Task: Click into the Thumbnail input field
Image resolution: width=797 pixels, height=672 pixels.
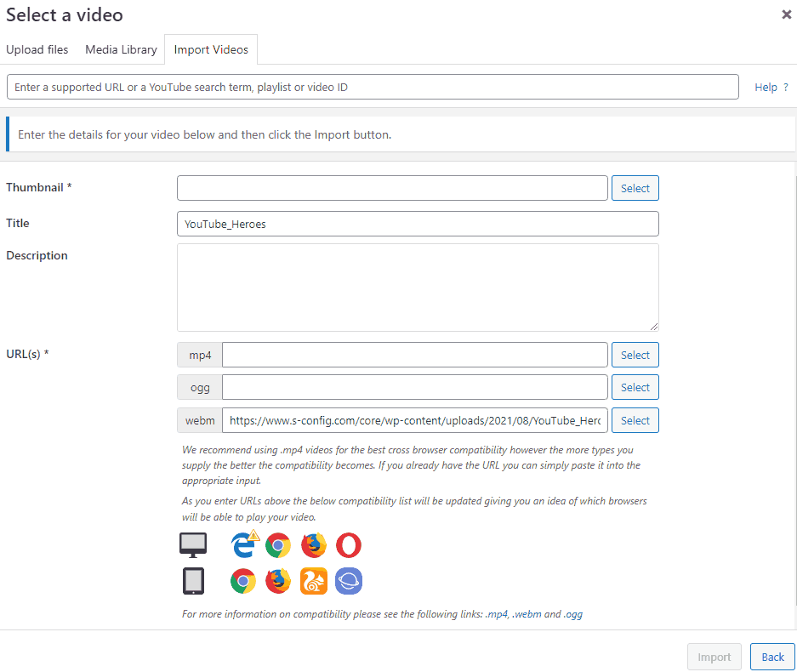Action: tap(392, 188)
